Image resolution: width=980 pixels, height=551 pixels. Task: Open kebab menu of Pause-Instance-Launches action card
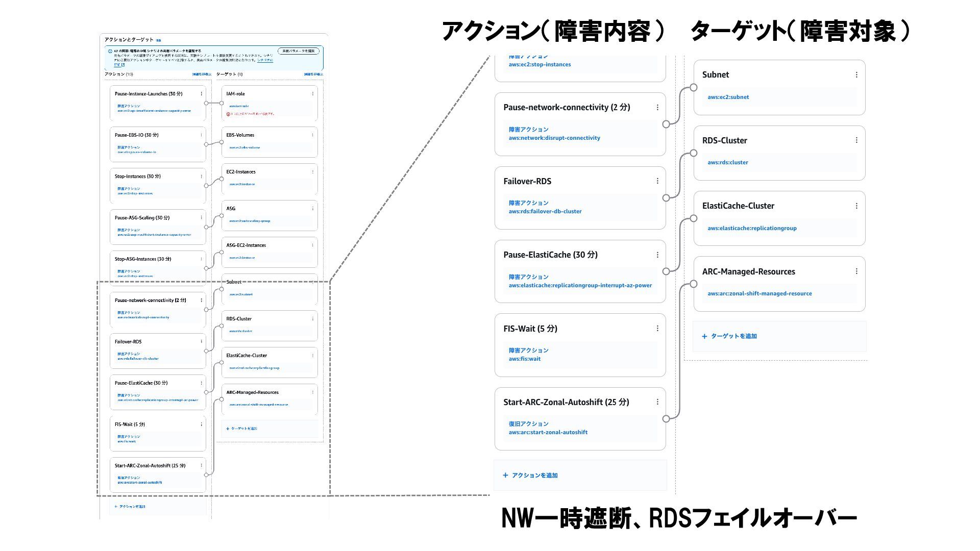[202, 94]
